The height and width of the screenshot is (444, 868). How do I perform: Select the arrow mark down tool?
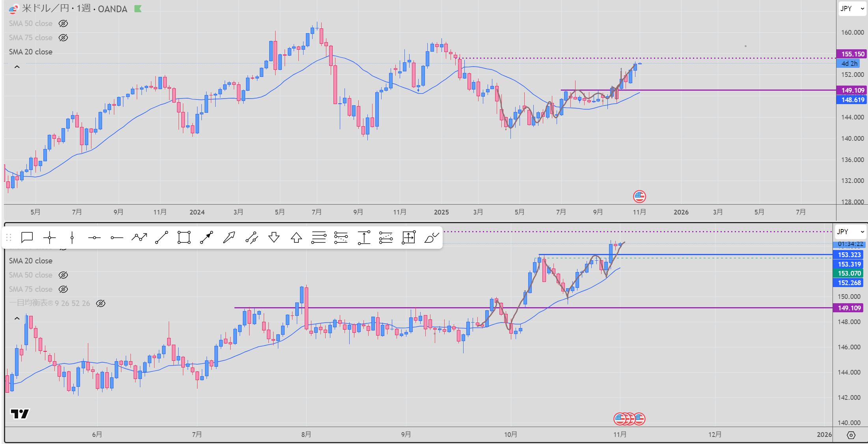[274, 237]
